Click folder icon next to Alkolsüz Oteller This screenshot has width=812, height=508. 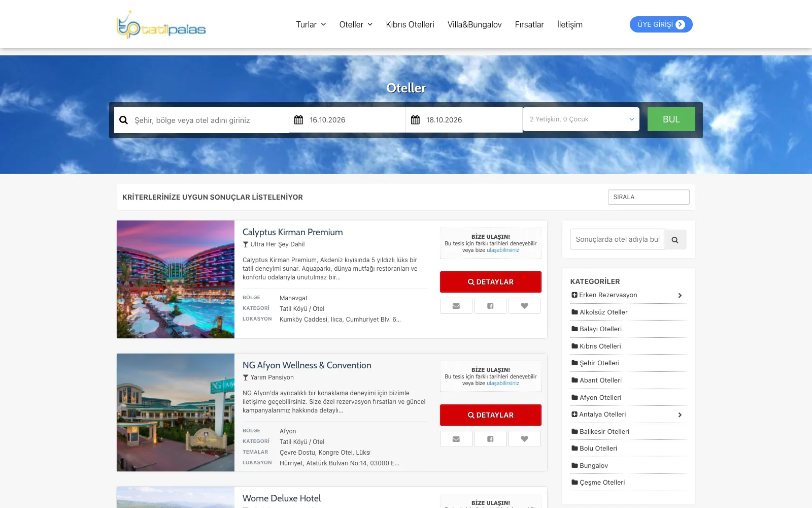click(x=574, y=312)
